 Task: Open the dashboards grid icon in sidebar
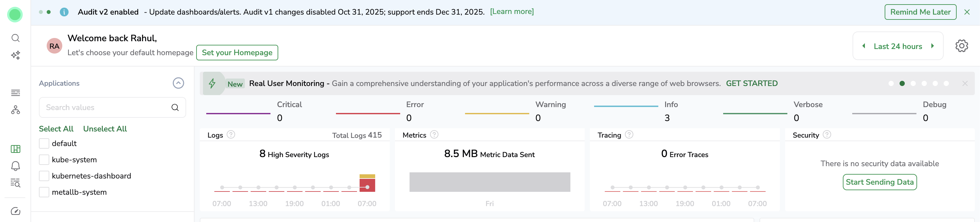pyautogui.click(x=16, y=149)
